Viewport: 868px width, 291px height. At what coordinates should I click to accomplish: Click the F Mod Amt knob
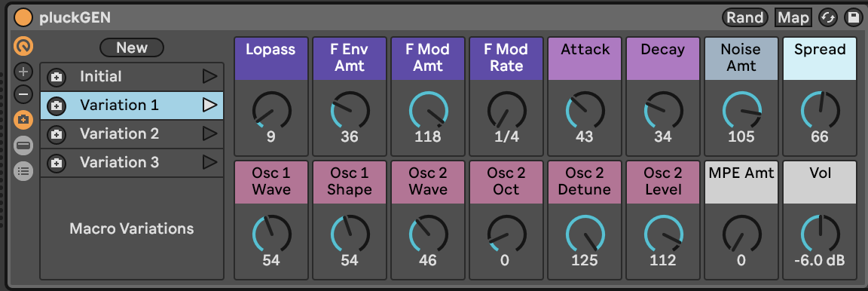point(429,110)
